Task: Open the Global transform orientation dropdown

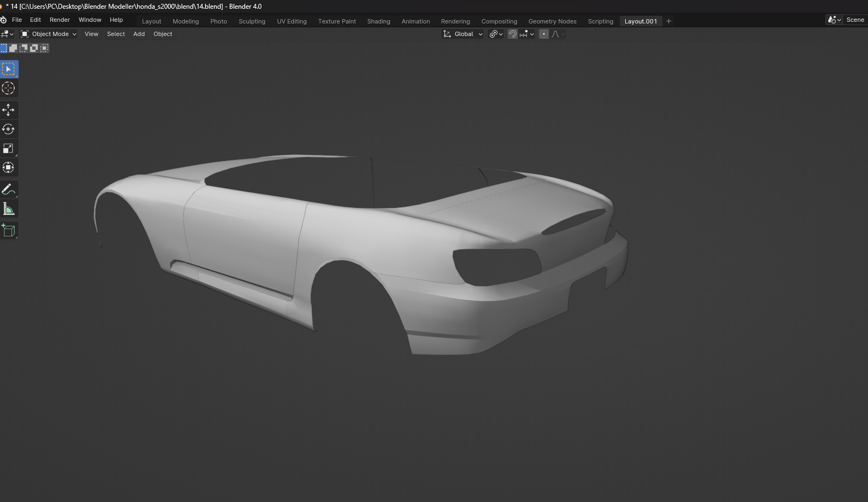Action: point(462,34)
